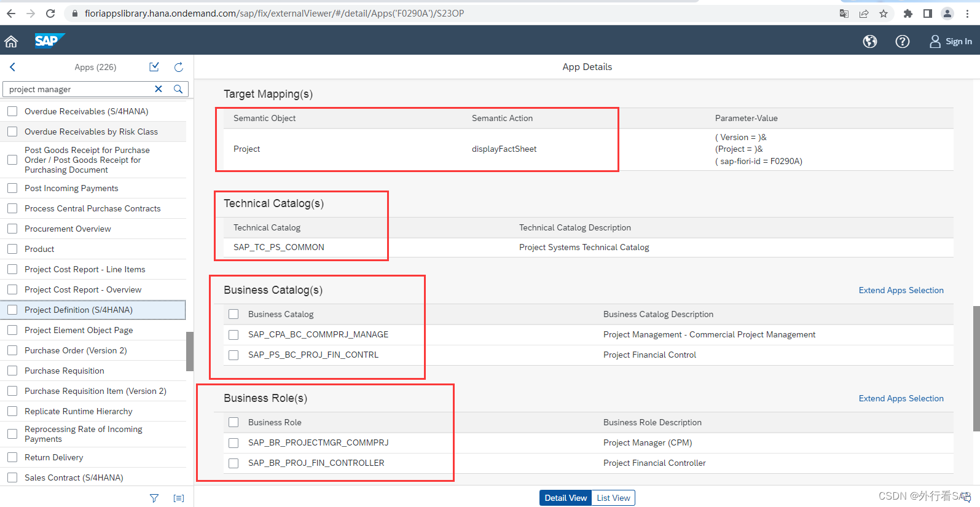Click browser back button

tap(11, 14)
